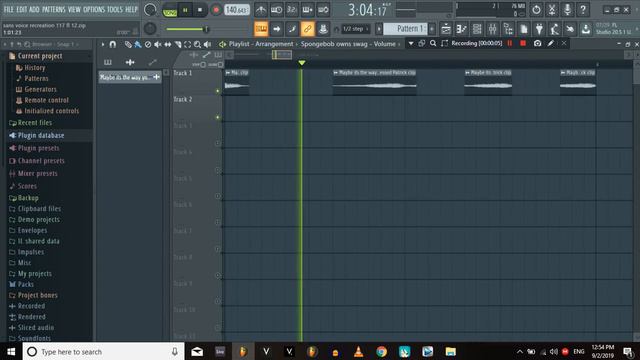Viewport: 640px width, 360px height.
Task: Open the FILE menu
Action: 8,9
